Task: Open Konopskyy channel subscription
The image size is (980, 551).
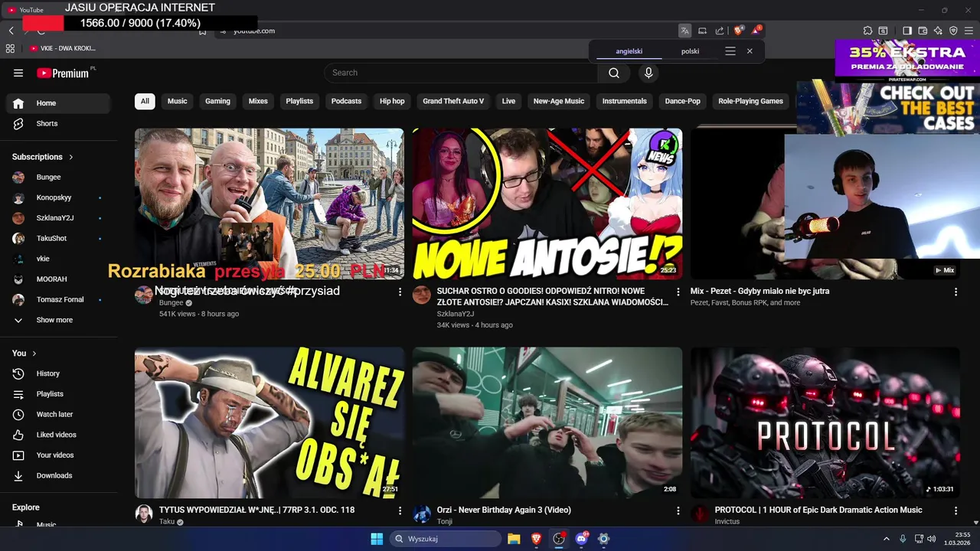Action: [x=59, y=197]
